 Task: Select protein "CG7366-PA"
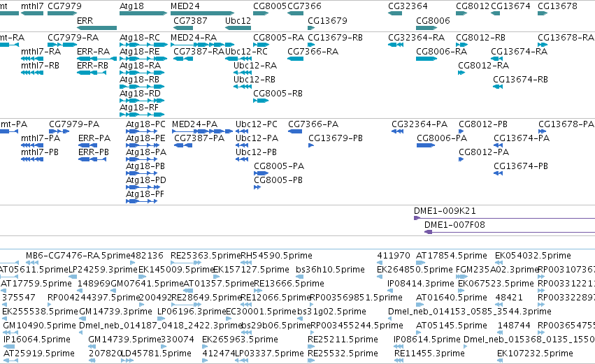313,124
